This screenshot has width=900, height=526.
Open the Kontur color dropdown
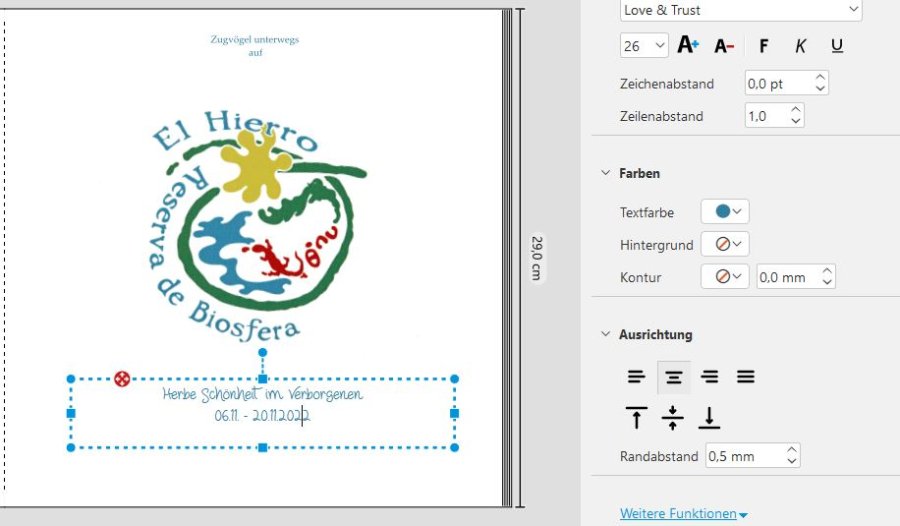[725, 277]
